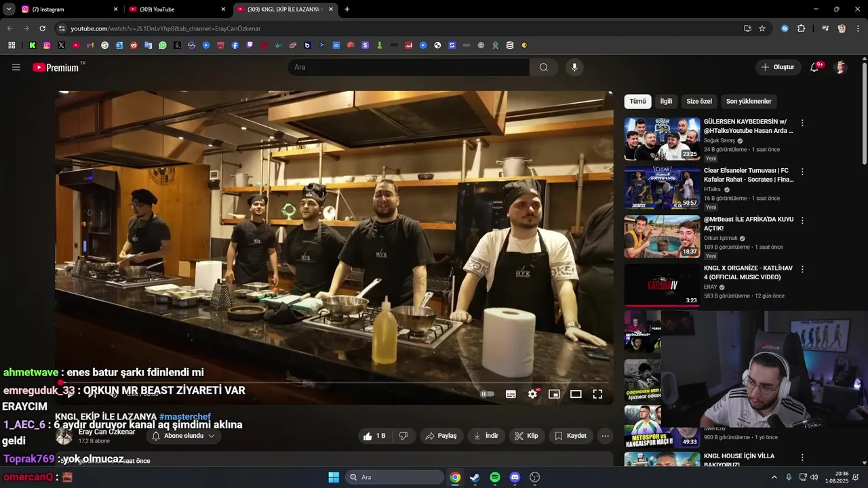Expand the tab search dropdown arrow
The image size is (868, 488).
9,9
